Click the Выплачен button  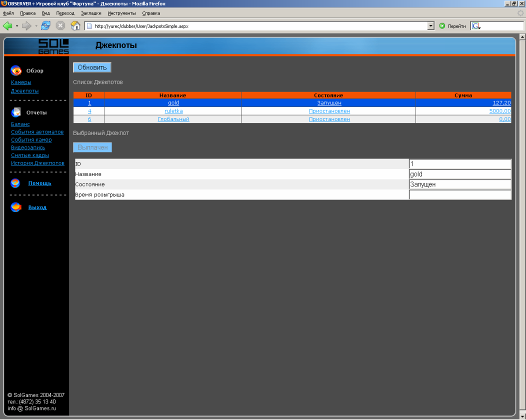click(x=93, y=147)
